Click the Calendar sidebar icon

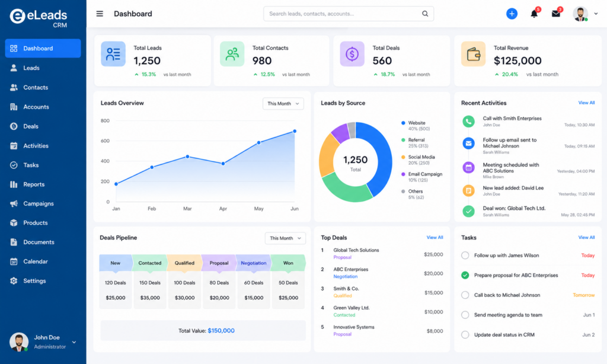(x=14, y=262)
